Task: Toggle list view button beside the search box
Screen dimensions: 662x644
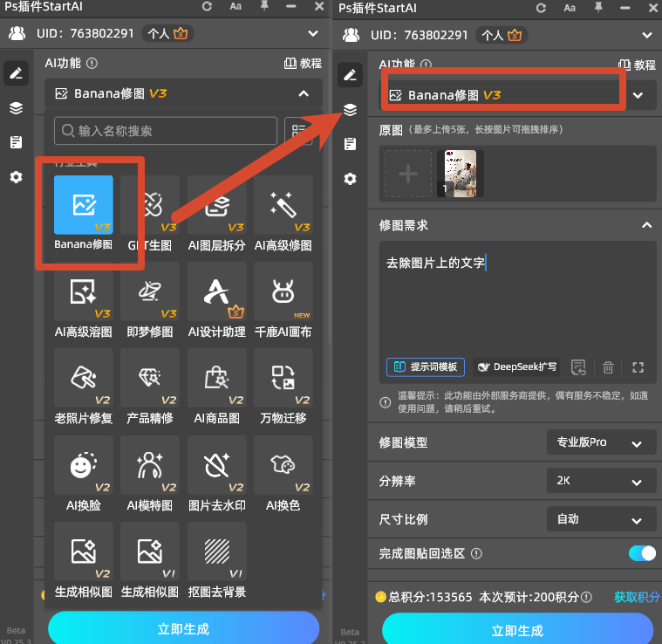Action: pyautogui.click(x=298, y=131)
